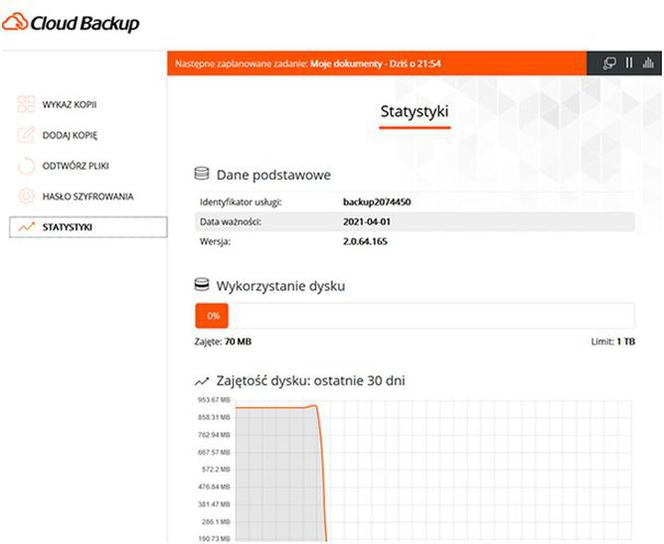Click the Dane podstawowe database icon
The height and width of the screenshot is (544, 664).
pyautogui.click(x=202, y=174)
